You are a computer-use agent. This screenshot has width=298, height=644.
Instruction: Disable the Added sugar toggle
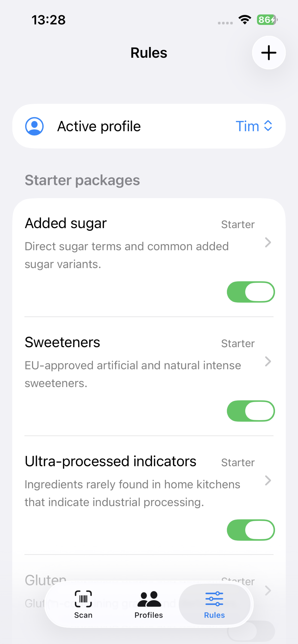(x=251, y=292)
